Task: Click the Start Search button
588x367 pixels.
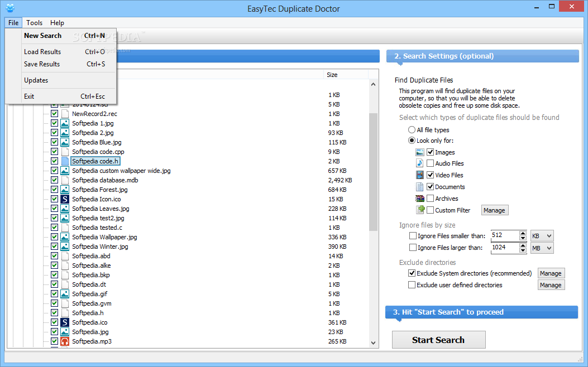Action: click(x=439, y=340)
